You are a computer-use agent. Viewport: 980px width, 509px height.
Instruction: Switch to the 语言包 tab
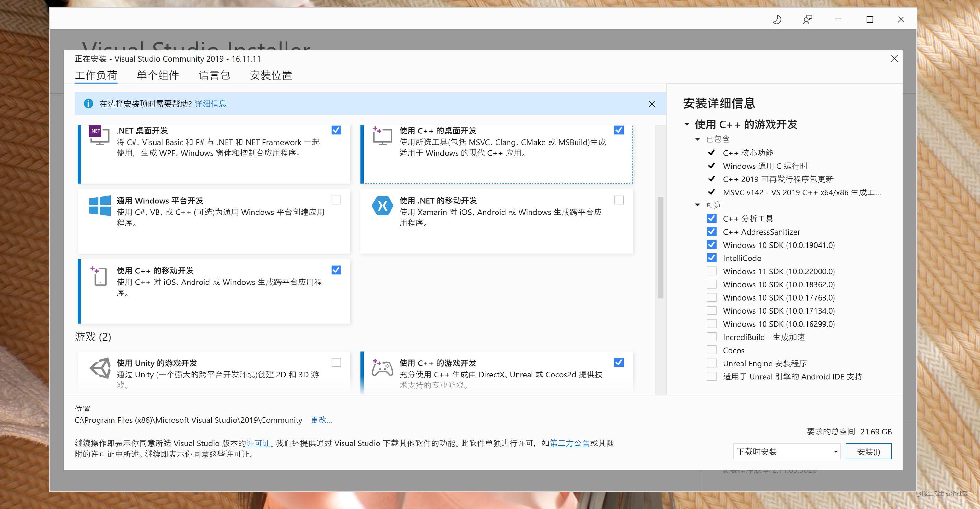pyautogui.click(x=215, y=75)
